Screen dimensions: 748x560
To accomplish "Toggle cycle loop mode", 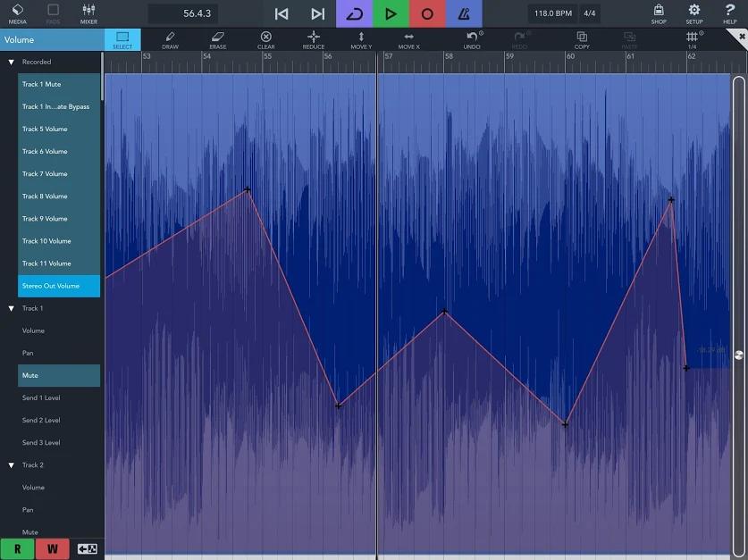I will coord(355,13).
